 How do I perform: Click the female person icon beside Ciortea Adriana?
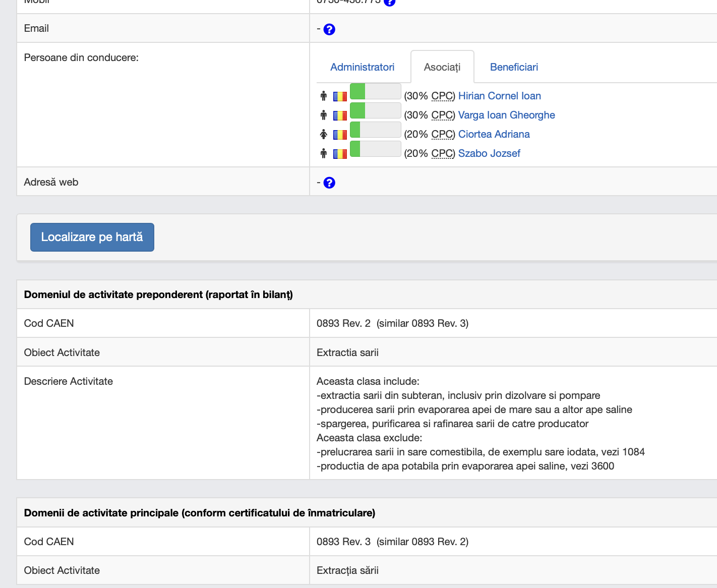[324, 134]
